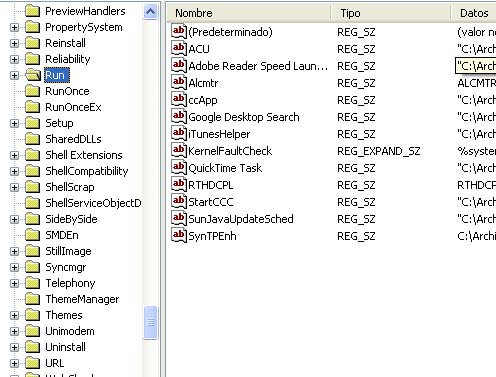Click the icon beside Adobe Reader Speed Launcher
Viewport: 496px width, 377px height.
point(179,66)
